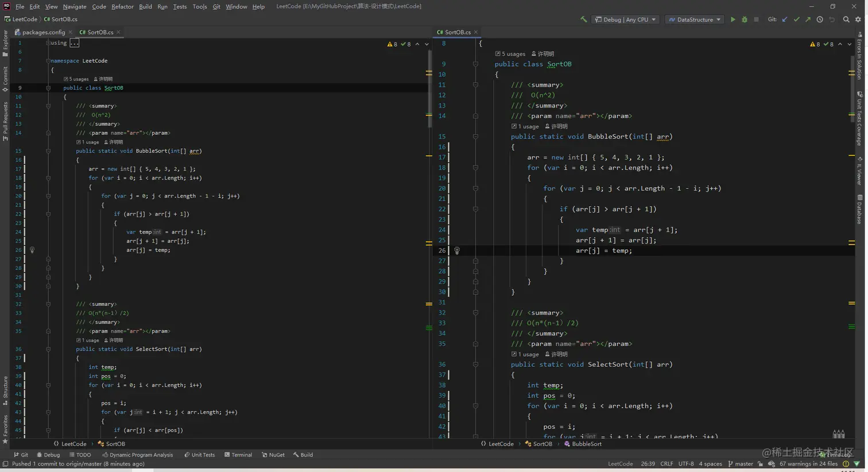Open Search Everywhere magnifier icon
868x472 pixels.
(x=846, y=20)
